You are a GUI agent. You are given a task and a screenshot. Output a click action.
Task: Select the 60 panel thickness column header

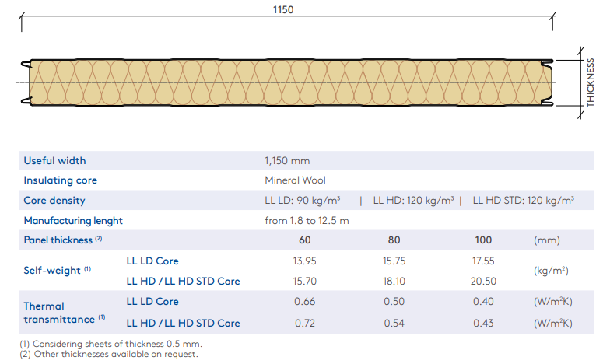pos(304,241)
